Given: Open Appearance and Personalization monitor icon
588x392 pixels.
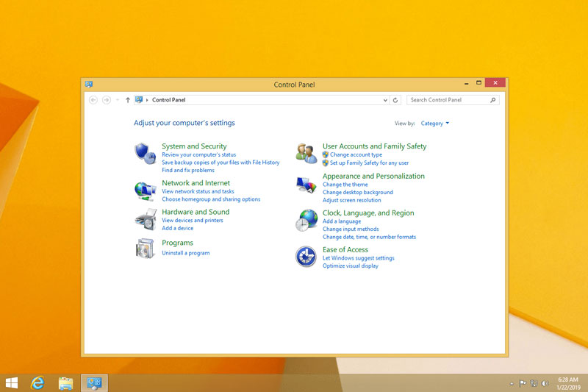Looking at the screenshot, I should click(x=306, y=185).
